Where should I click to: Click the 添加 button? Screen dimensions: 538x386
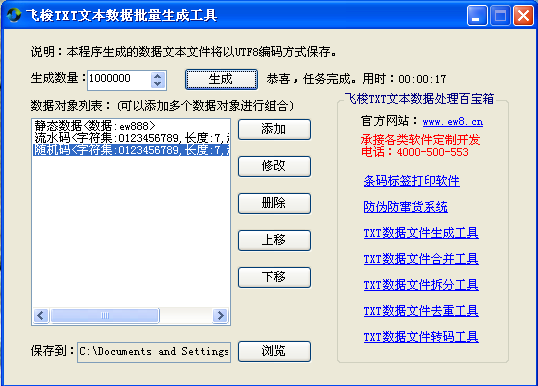click(x=274, y=129)
